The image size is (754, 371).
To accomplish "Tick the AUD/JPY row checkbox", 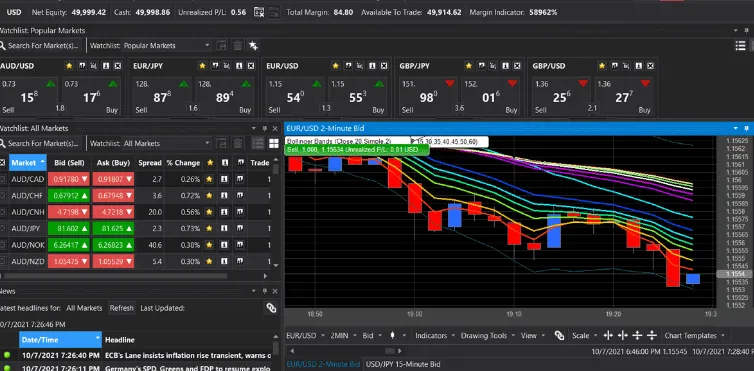I will click(2, 229).
